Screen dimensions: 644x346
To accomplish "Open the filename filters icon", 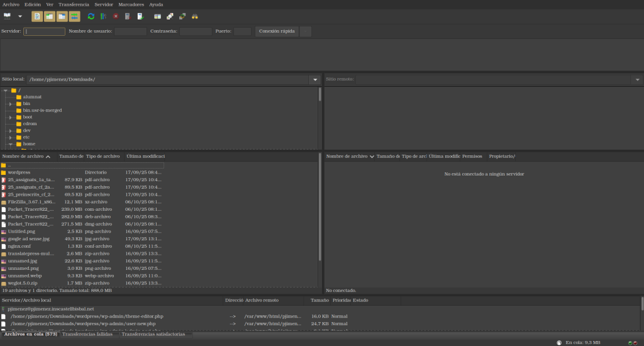I will click(x=157, y=16).
